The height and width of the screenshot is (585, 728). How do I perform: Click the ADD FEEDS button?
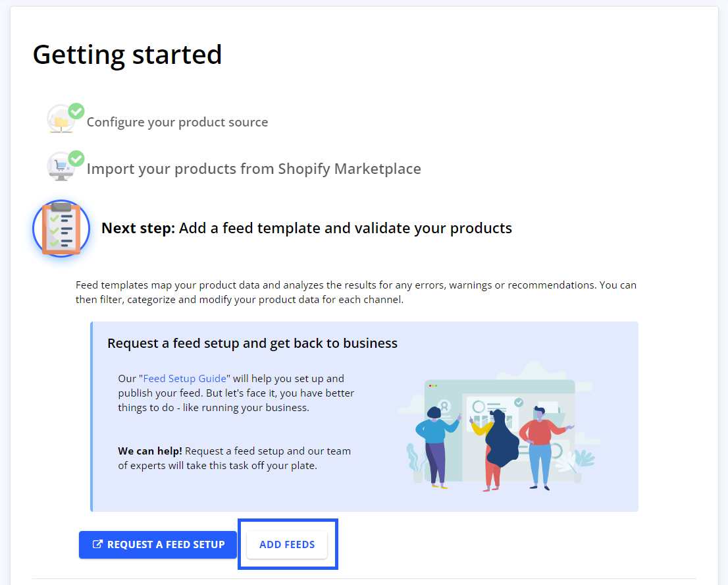pos(287,544)
